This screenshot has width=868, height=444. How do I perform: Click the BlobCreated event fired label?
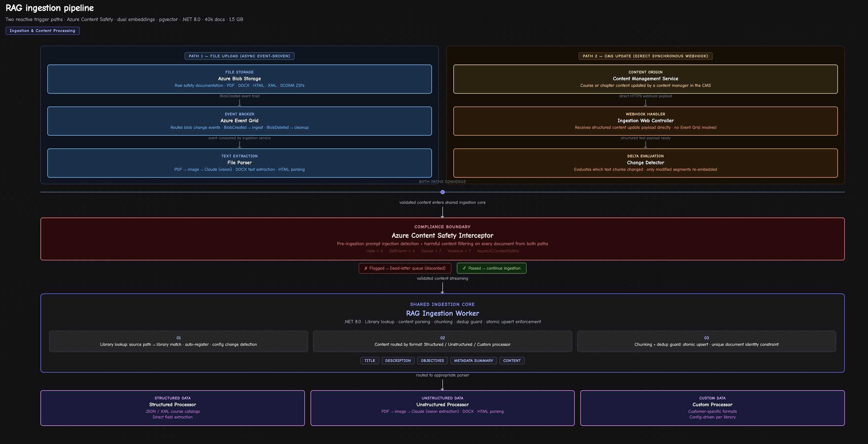tap(239, 96)
